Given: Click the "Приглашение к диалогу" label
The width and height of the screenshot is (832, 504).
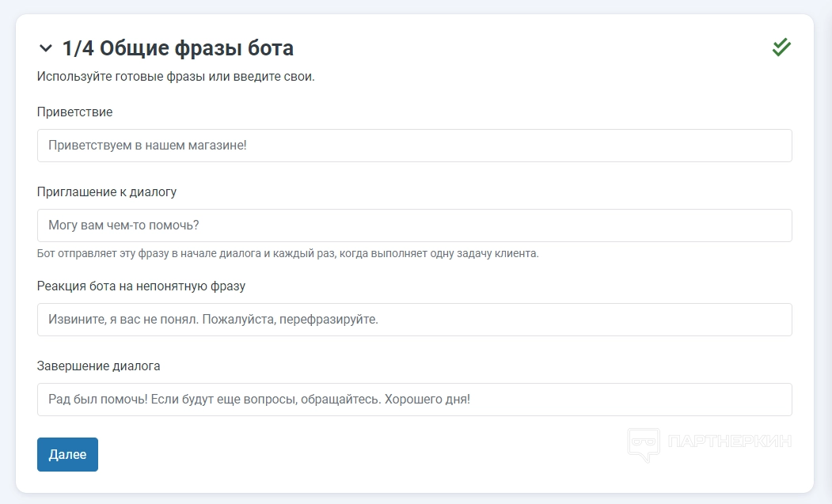Looking at the screenshot, I should tap(107, 191).
